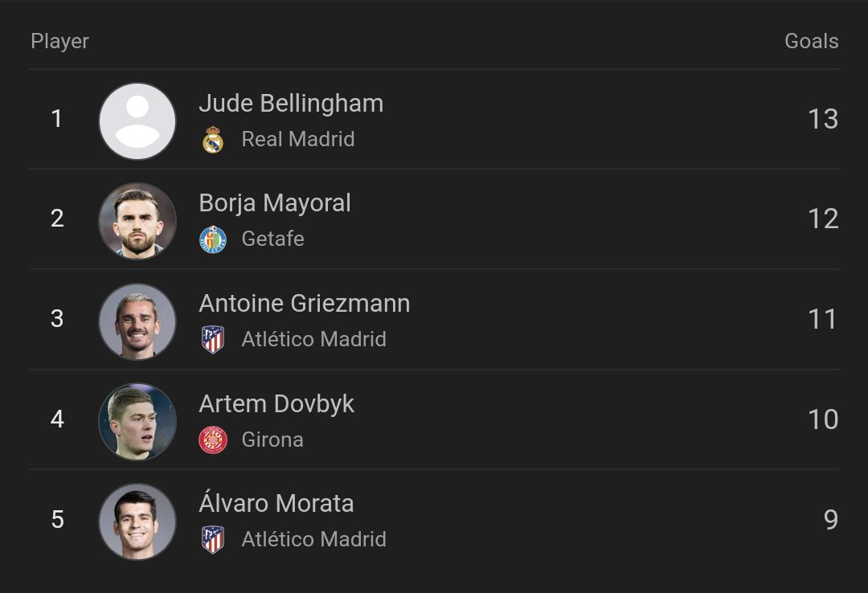Click the Real Madrid club crest icon
Screen dimensions: 868x593
click(x=213, y=140)
